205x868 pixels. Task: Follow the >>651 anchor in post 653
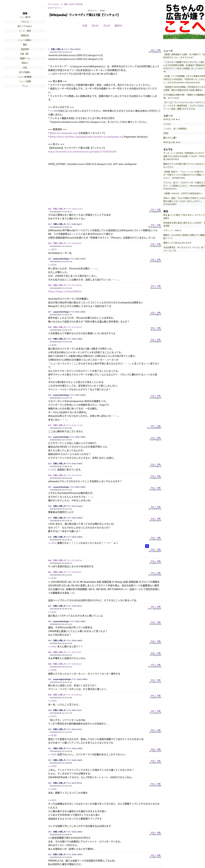coord(52,800)
